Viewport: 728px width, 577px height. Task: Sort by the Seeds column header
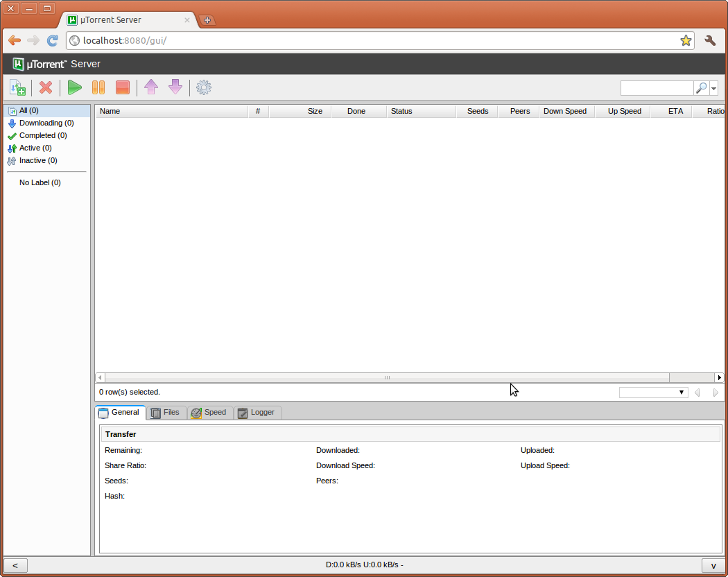tap(477, 111)
